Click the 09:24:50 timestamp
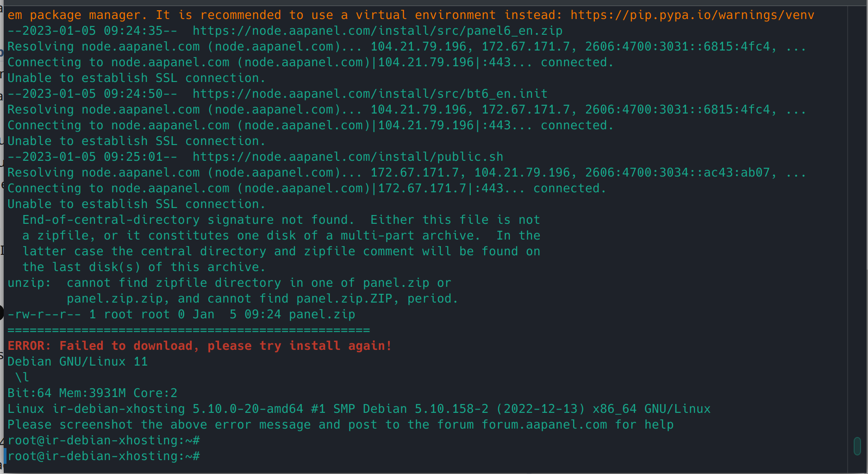Viewport: 868px width, 474px height. coord(133,94)
